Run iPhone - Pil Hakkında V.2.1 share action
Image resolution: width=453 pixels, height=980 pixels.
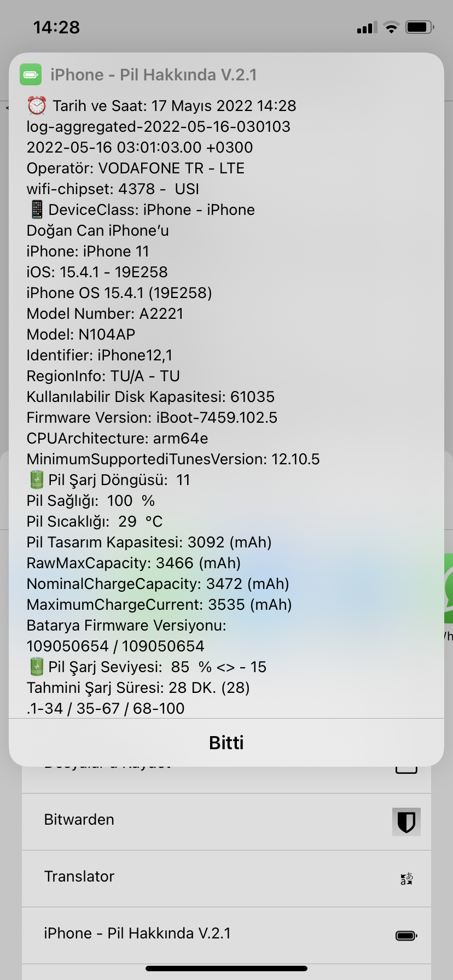tap(226, 935)
